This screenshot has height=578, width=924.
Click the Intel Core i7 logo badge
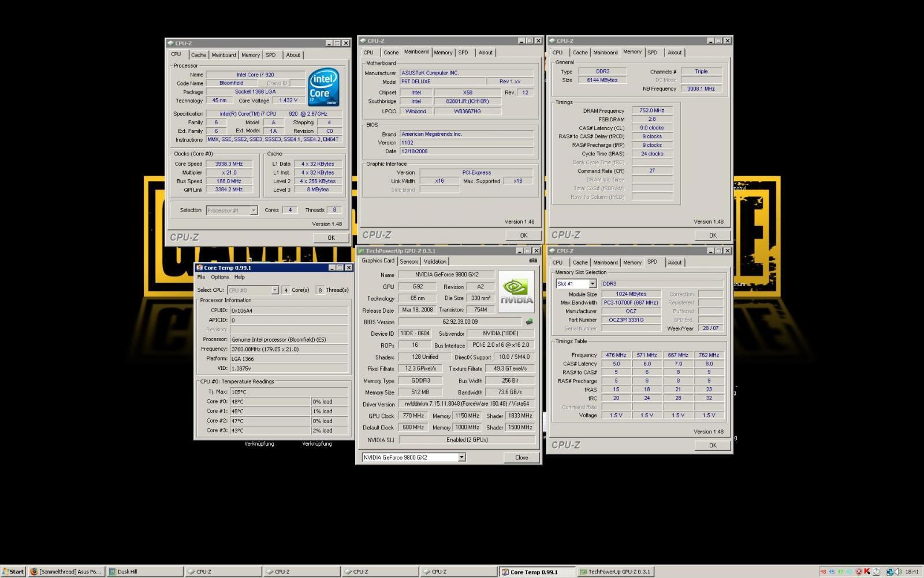click(323, 87)
